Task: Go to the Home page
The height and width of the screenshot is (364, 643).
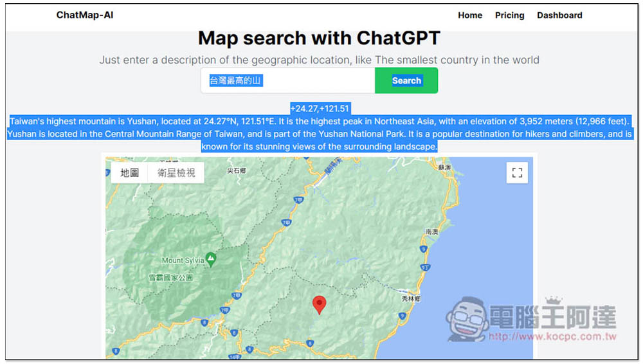Action: pos(470,15)
